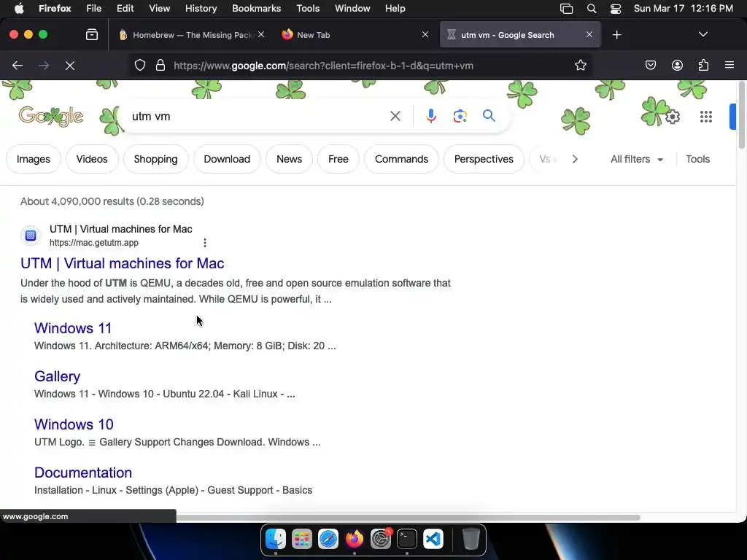Open Finder from the Dock

click(x=275, y=539)
